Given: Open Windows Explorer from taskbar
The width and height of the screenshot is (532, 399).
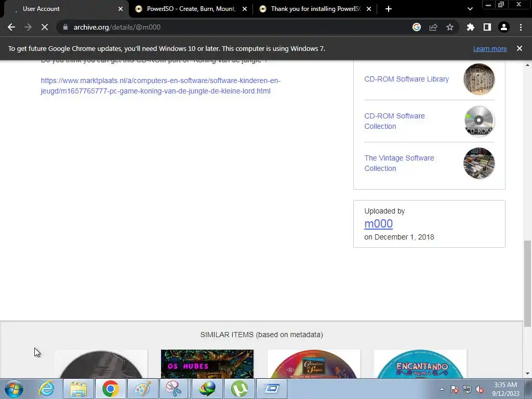Looking at the screenshot, I should click(x=78, y=389).
